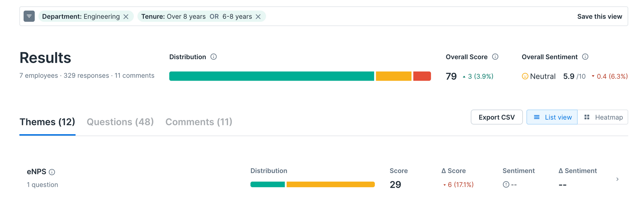
Task: Click the red segment of overall distribution bar
Action: click(422, 76)
